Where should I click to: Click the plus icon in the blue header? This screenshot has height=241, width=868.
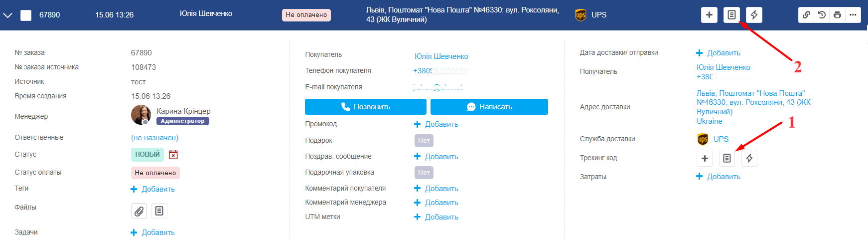click(709, 15)
